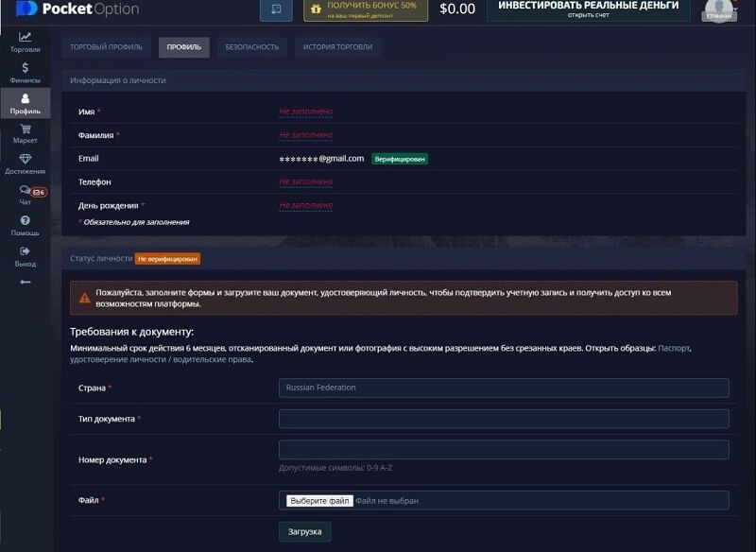The image size is (756, 552).
Task: Open the user avatar menu in top right
Action: [719, 10]
